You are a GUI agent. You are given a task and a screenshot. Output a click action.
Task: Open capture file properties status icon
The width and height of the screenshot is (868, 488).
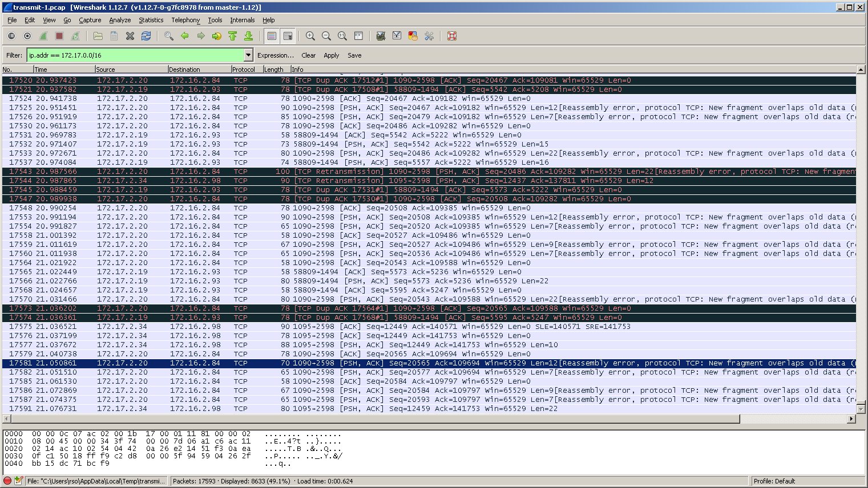18,481
